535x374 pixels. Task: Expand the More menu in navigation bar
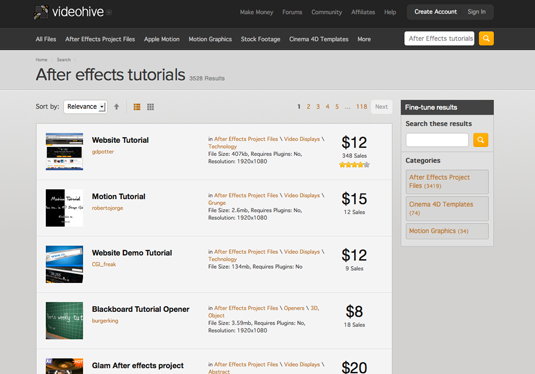364,39
